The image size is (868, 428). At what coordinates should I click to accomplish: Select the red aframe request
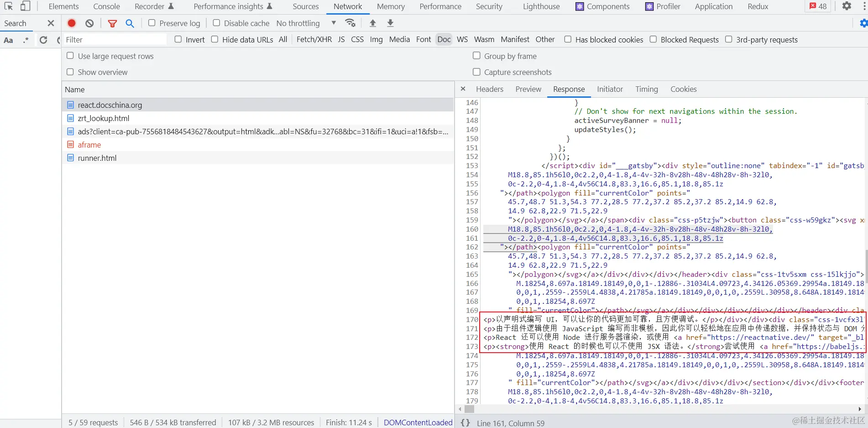click(x=258, y=145)
